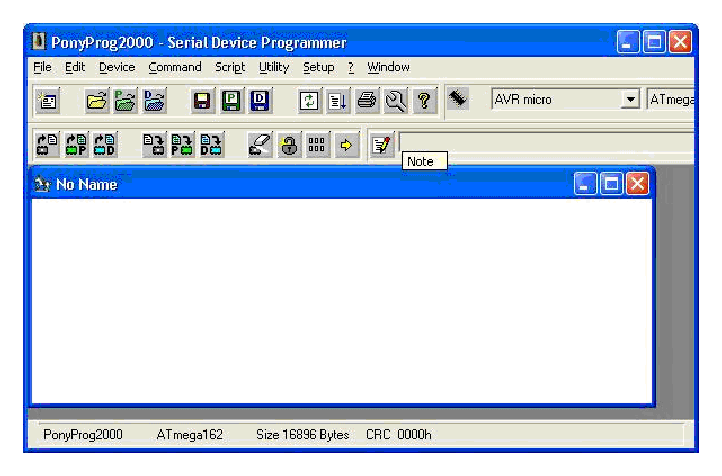722x476 pixels.
Task: Click the Edit Note pencil icon
Action: [381, 145]
